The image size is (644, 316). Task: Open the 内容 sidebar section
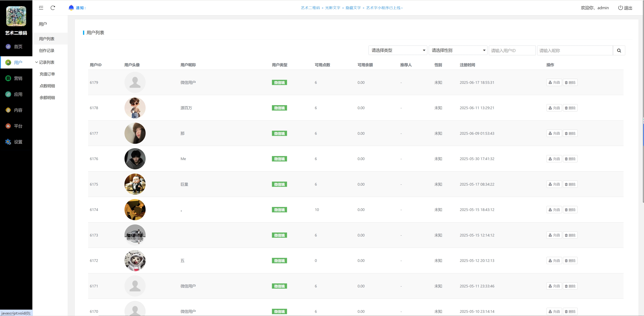click(x=18, y=110)
